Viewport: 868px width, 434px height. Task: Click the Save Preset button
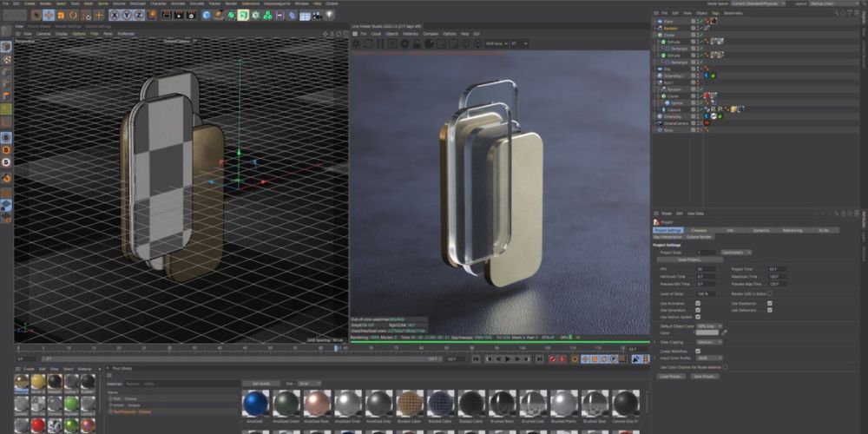706,376
